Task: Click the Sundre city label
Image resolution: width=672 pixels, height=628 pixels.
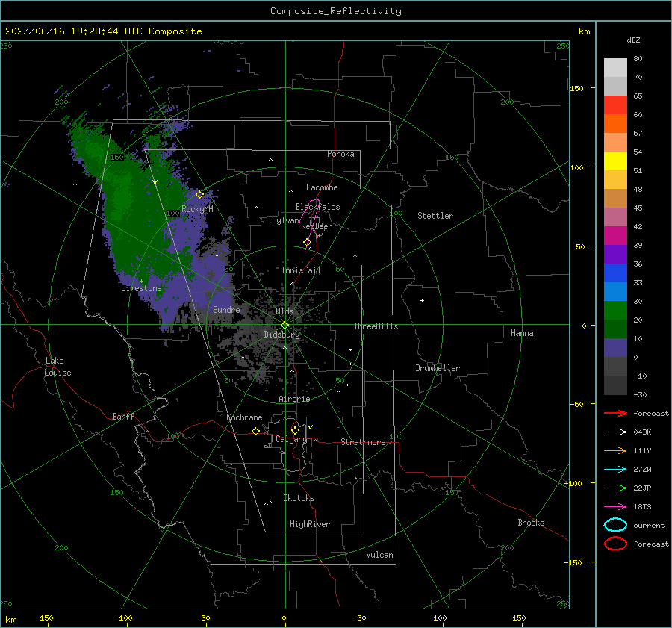Action: tap(226, 309)
